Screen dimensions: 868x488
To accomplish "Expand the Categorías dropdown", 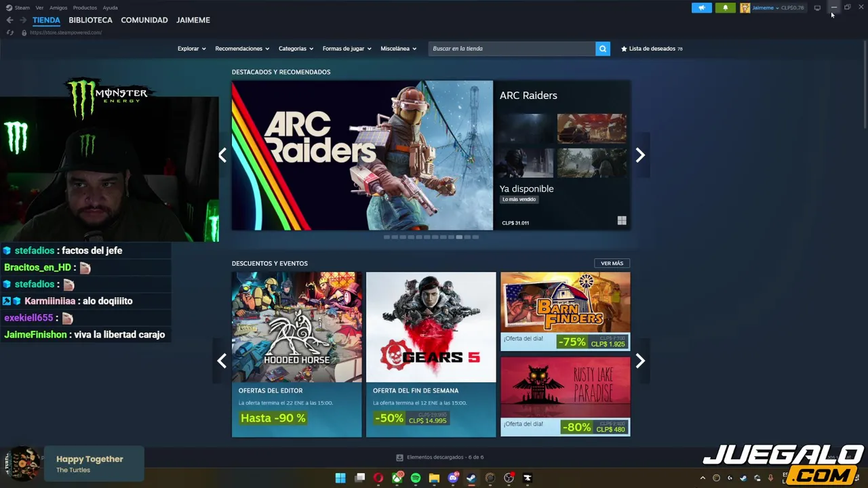I will pos(296,49).
